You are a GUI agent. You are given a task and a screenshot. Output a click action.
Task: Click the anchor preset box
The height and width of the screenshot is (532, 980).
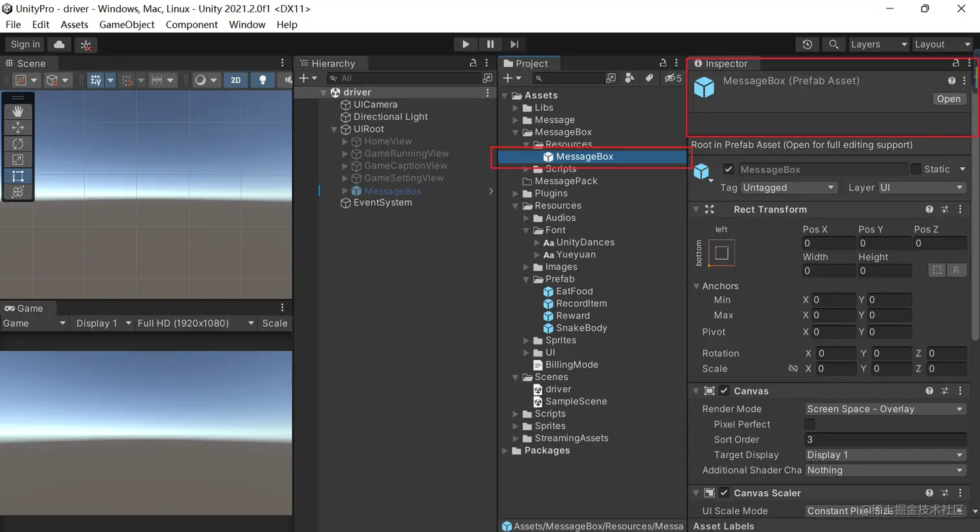click(721, 253)
